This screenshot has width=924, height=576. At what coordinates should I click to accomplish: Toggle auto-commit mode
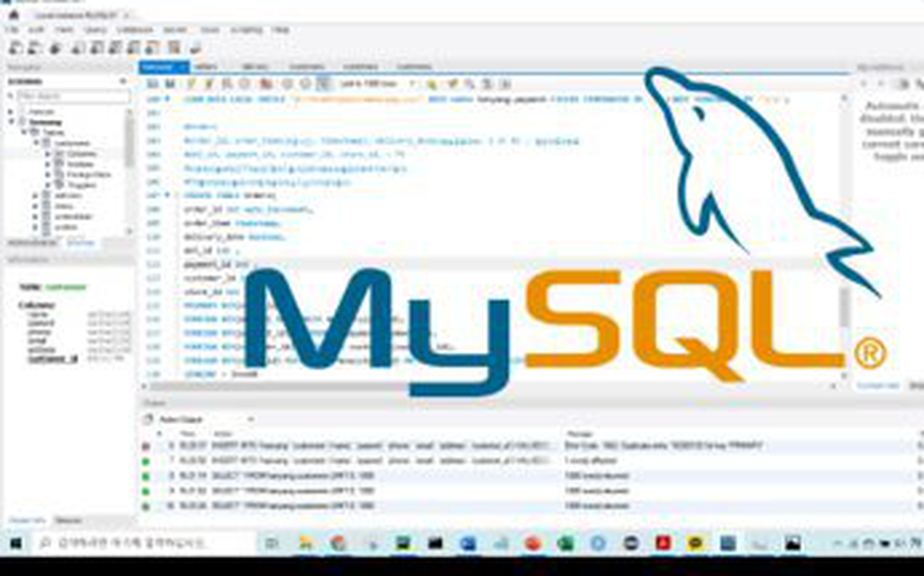[x=323, y=84]
